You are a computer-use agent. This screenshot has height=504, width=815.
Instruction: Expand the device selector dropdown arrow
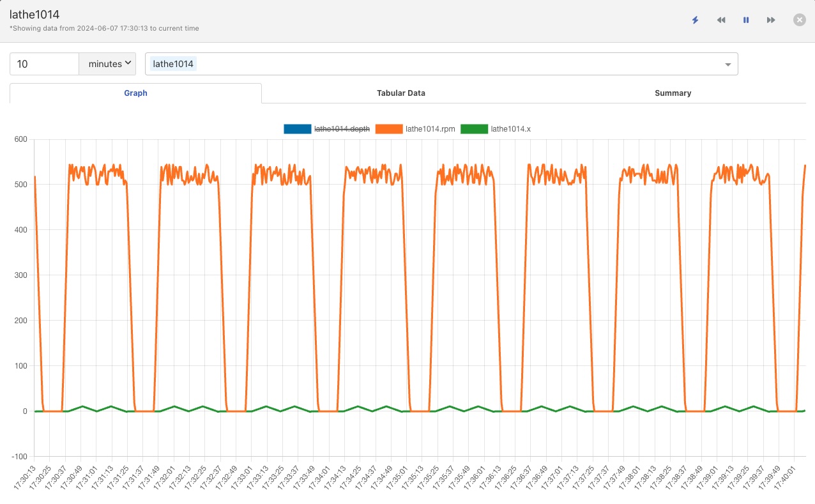click(727, 65)
